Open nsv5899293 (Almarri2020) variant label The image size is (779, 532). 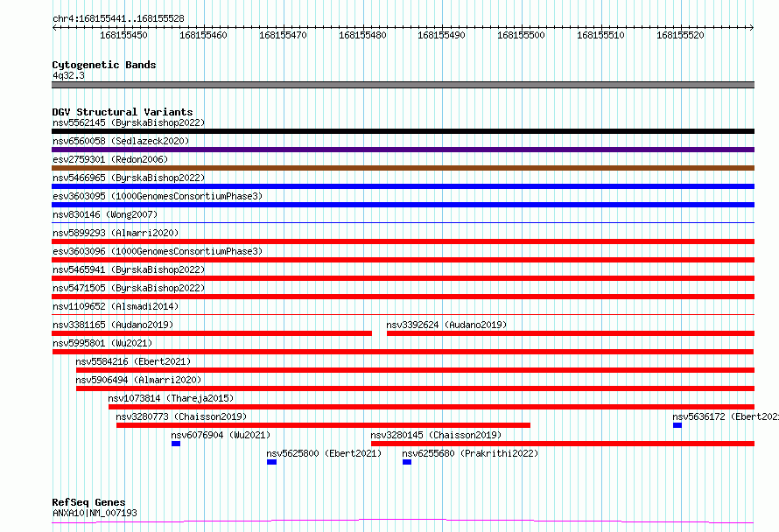(x=116, y=233)
